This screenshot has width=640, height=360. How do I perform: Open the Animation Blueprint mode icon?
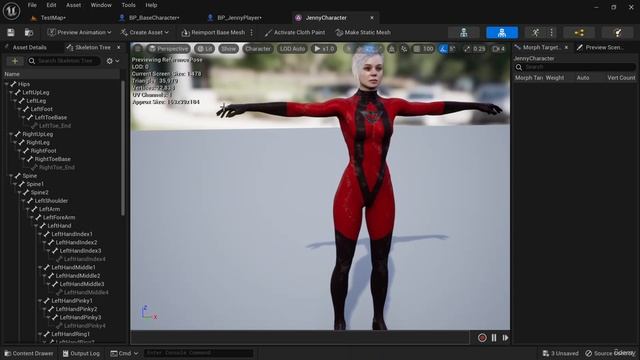(x=579, y=33)
